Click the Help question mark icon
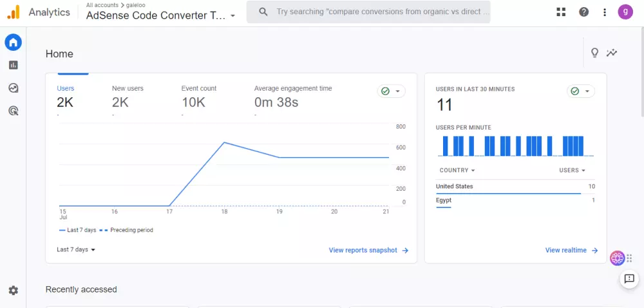 583,12
